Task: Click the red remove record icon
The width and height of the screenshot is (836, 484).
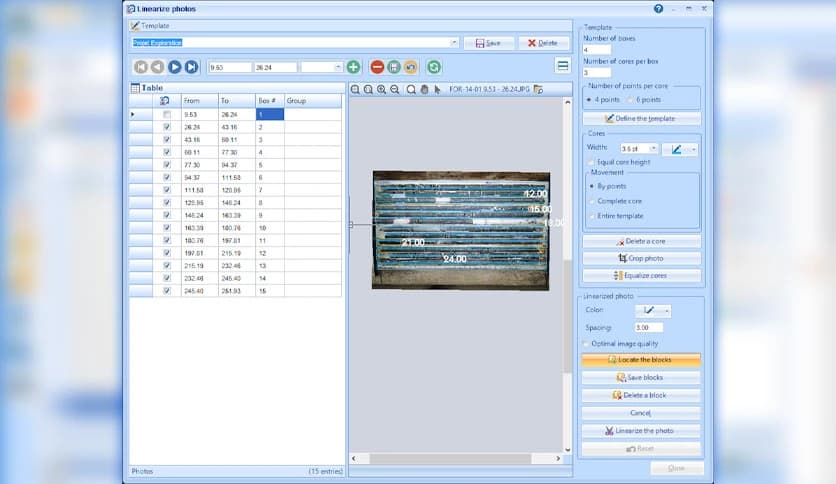Action: click(377, 67)
